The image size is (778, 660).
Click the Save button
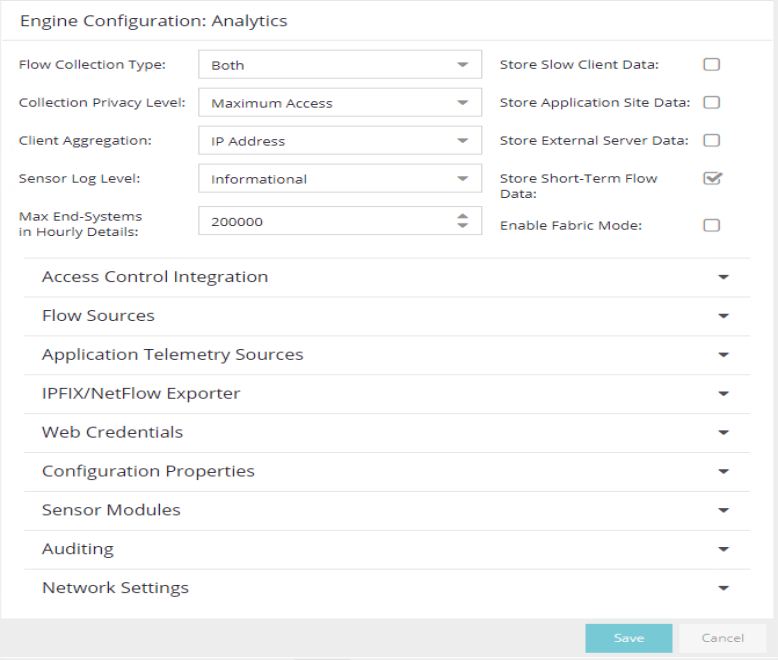[629, 638]
